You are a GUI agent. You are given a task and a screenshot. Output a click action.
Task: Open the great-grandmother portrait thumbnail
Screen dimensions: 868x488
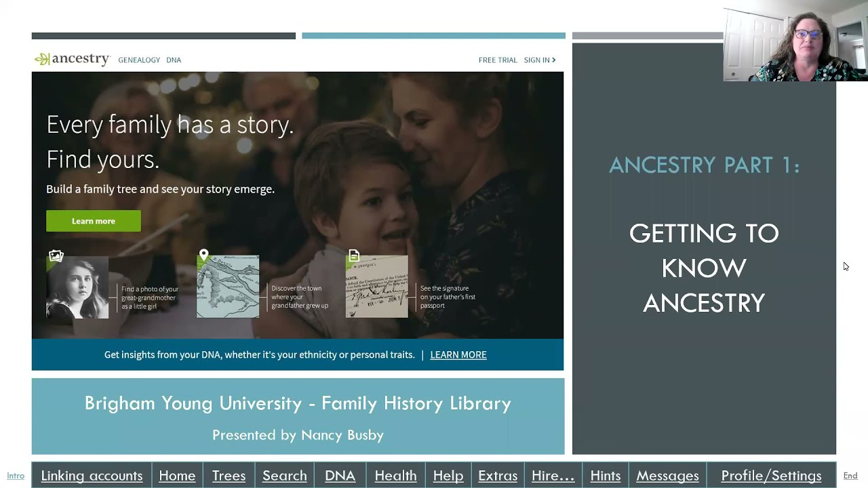(x=77, y=287)
